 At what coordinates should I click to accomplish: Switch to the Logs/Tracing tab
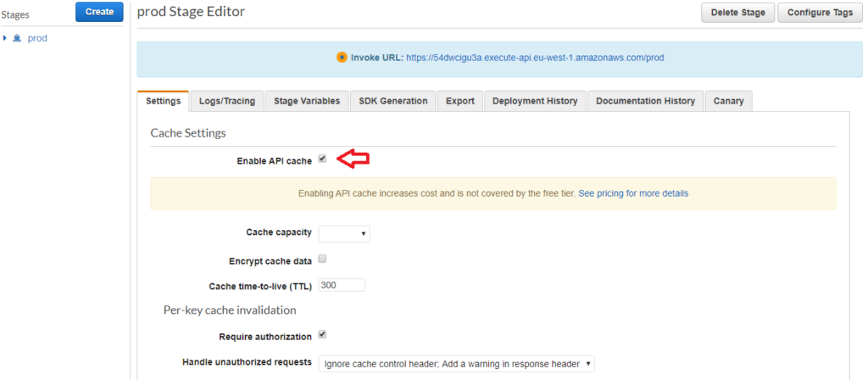tap(226, 101)
